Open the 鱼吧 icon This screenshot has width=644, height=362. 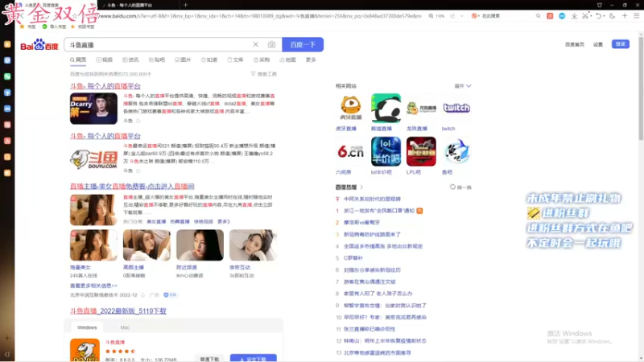click(456, 151)
